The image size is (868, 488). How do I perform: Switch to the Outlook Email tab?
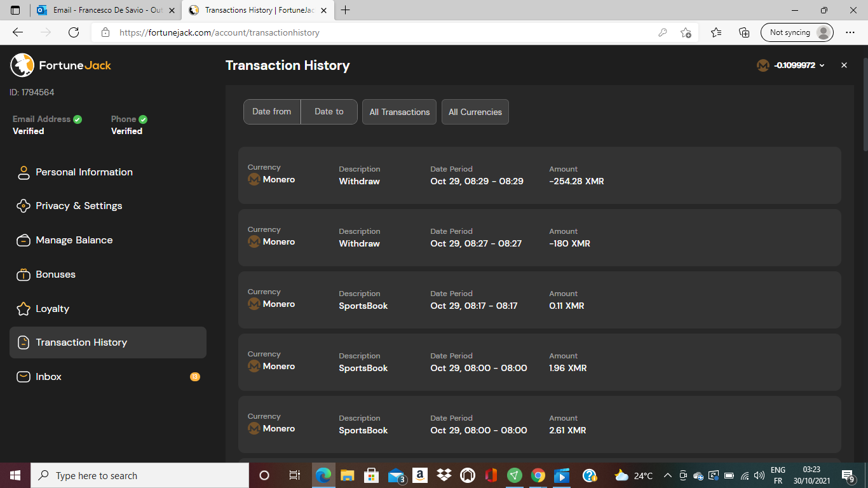click(102, 10)
